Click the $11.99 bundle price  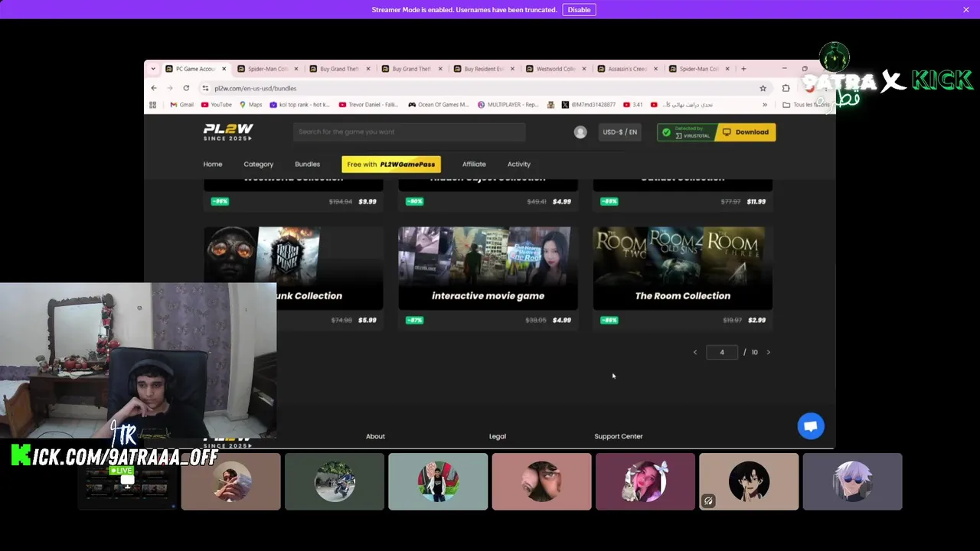(756, 201)
